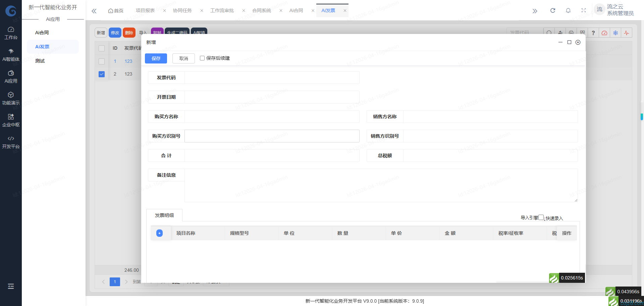Click the 保存 save button

pos(156,58)
